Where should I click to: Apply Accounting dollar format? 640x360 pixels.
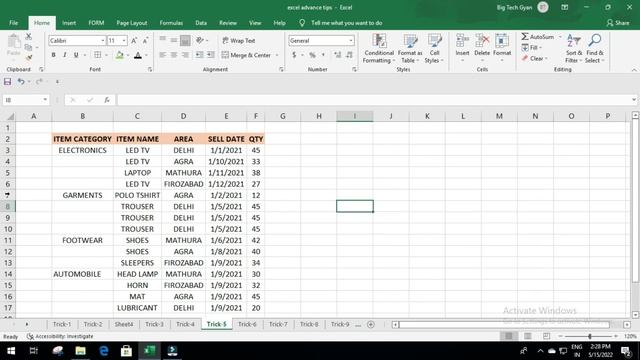coord(294,55)
